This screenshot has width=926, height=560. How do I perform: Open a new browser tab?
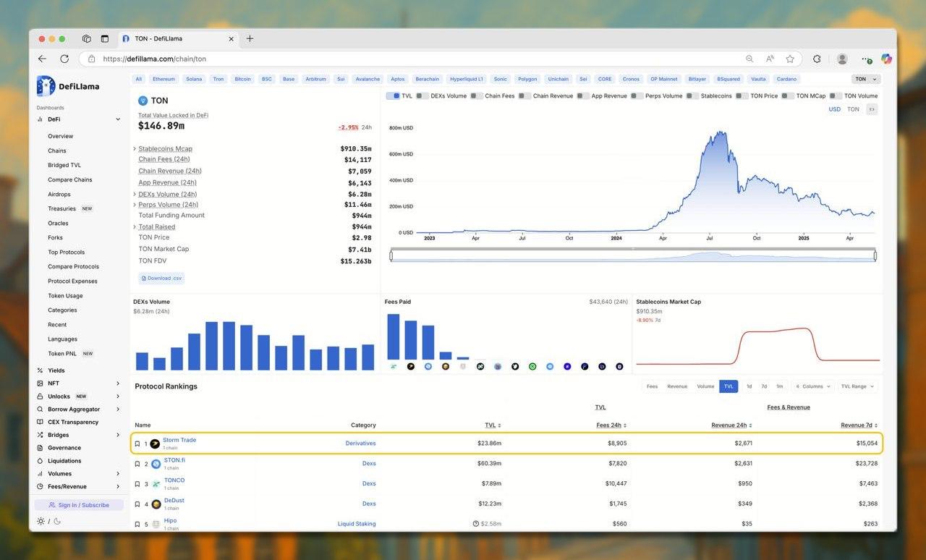(x=250, y=38)
